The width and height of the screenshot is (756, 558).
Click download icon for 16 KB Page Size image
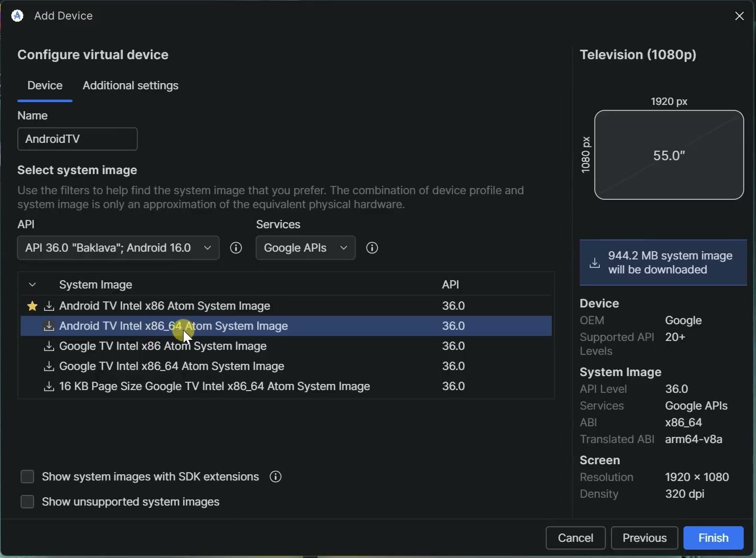point(49,386)
